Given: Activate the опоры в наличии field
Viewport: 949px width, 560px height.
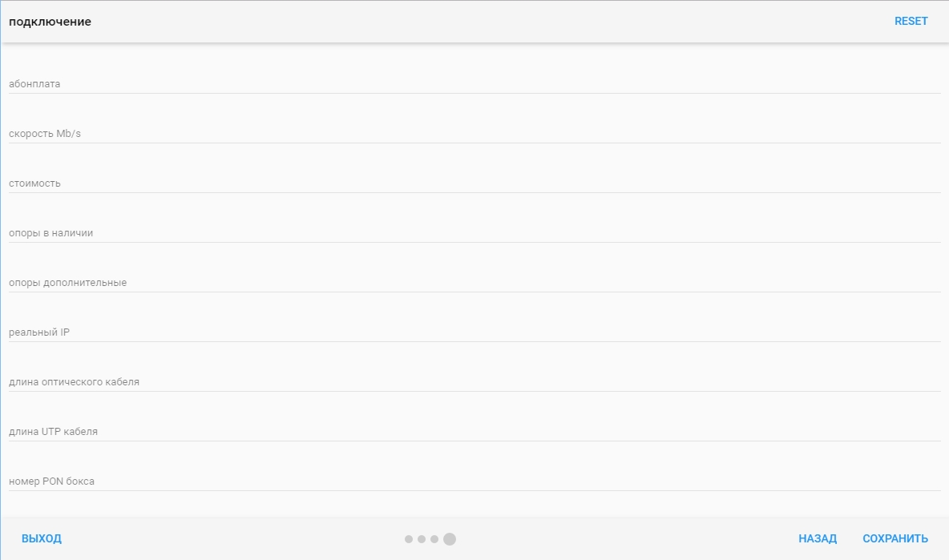Looking at the screenshot, I should pos(474,232).
